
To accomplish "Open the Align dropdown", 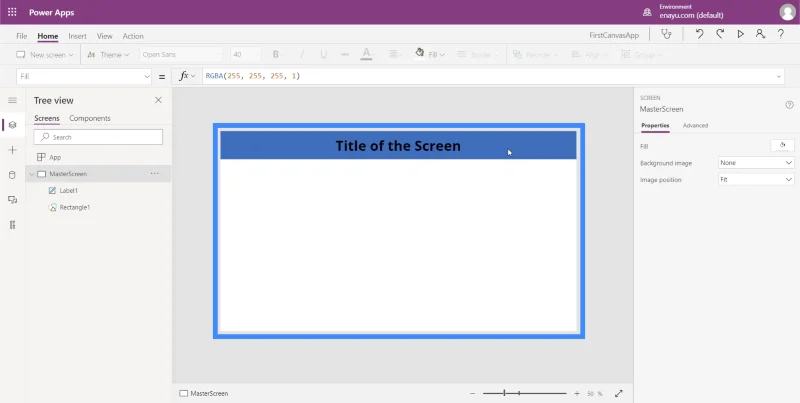I will (x=590, y=55).
